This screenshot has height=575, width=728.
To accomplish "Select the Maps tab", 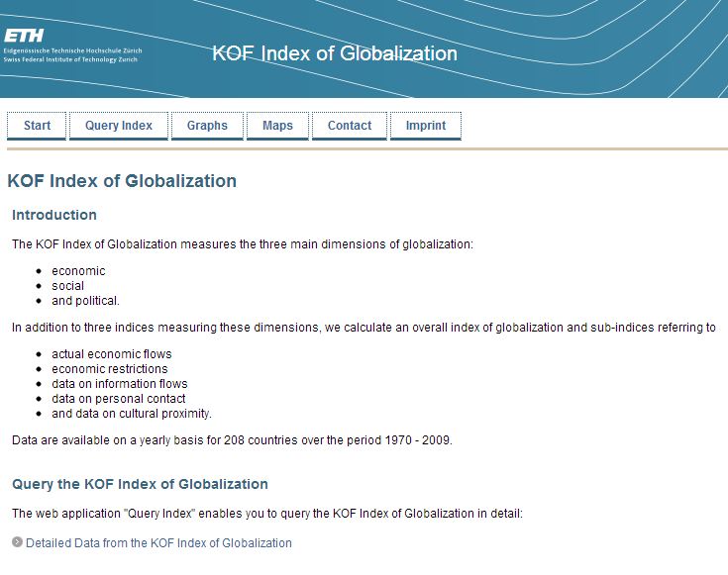I will point(277,126).
